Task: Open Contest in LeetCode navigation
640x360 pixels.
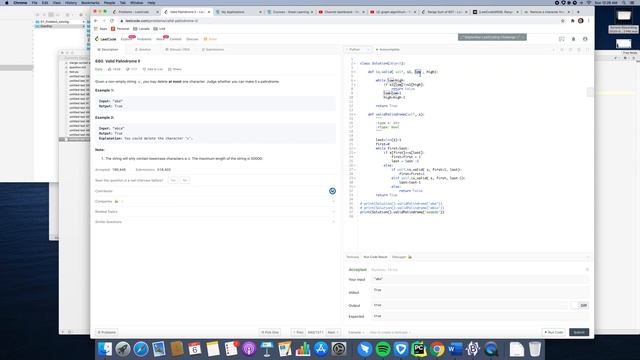Action: tap(176, 39)
